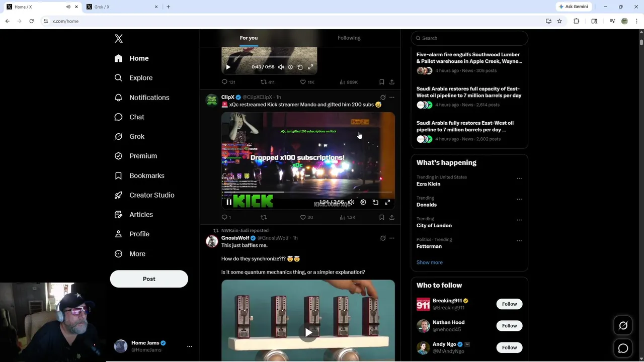Bookmark this page with the star icon
This screenshot has height=362, width=644.
[x=559, y=21]
